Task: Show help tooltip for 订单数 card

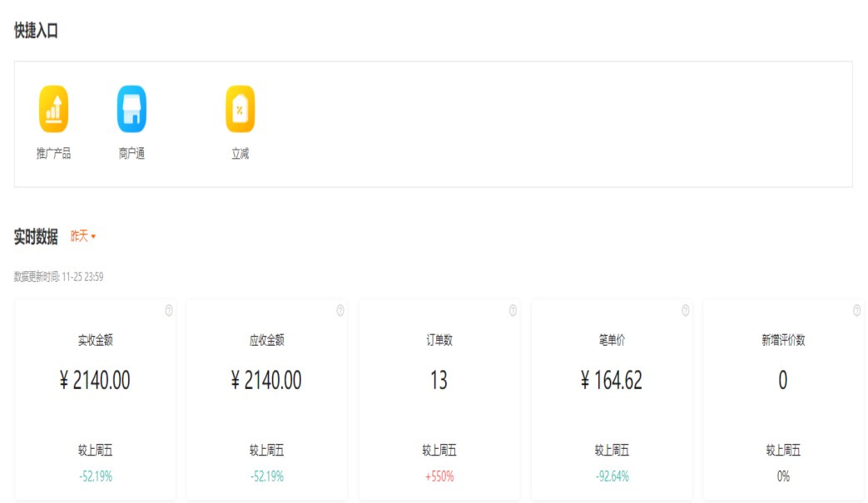Action: tap(513, 311)
